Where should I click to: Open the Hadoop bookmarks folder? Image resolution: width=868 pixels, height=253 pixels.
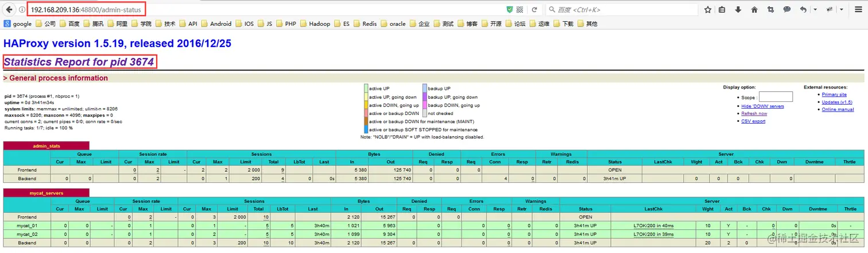point(315,24)
